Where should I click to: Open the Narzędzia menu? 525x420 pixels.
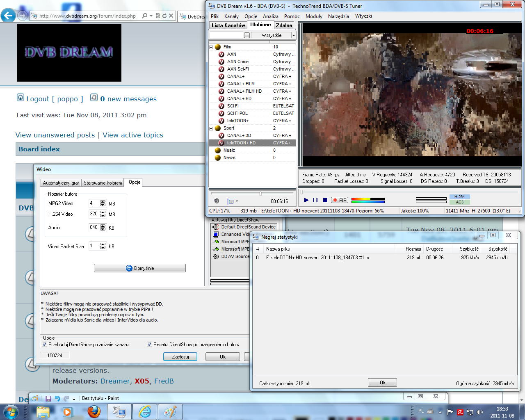(x=338, y=16)
